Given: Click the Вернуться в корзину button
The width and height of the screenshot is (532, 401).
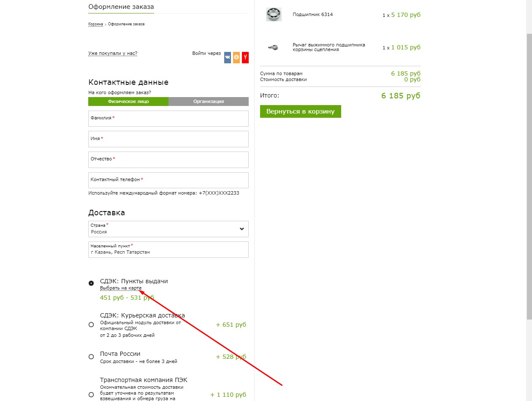Looking at the screenshot, I should pos(301,111).
